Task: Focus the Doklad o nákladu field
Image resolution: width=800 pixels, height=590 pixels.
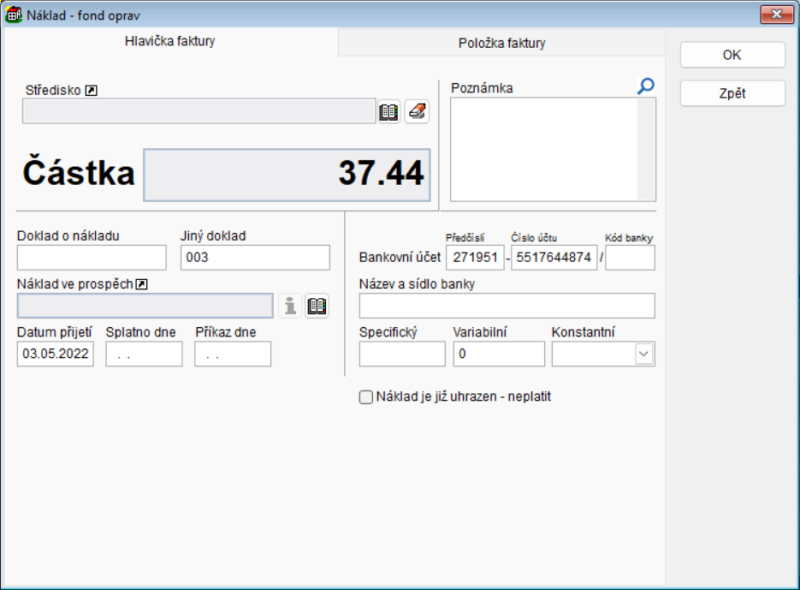Action: [x=92, y=258]
